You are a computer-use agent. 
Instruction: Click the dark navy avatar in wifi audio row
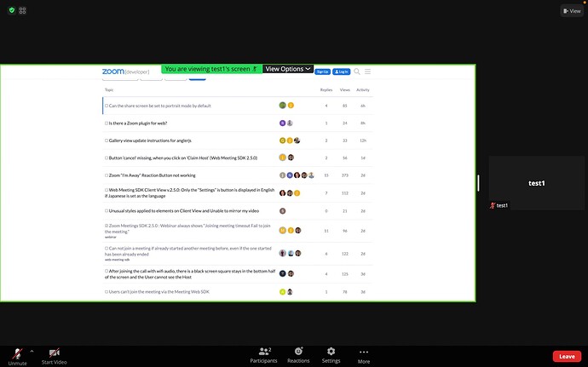pyautogui.click(x=283, y=273)
